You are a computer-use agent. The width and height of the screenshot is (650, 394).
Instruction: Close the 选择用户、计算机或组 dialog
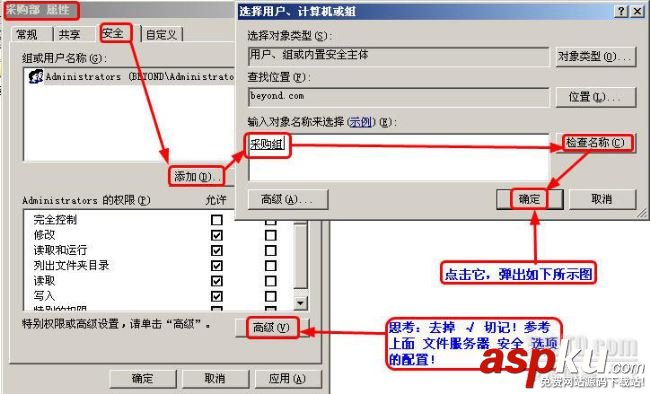coord(637,11)
